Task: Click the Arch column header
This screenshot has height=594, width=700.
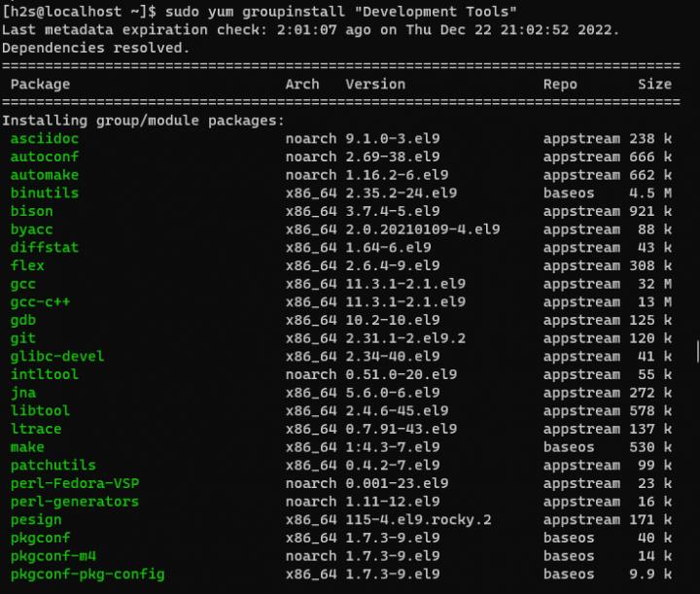Action: (302, 85)
